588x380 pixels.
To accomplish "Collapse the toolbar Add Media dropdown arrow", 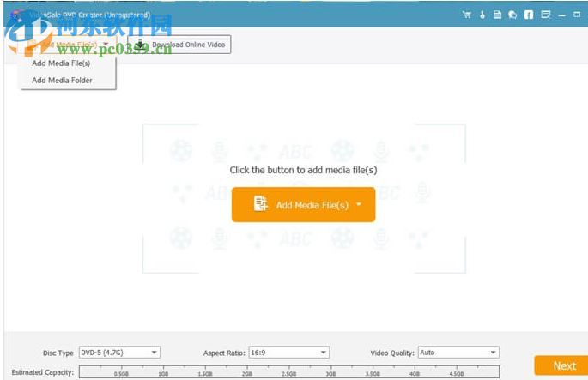I will click(x=106, y=45).
